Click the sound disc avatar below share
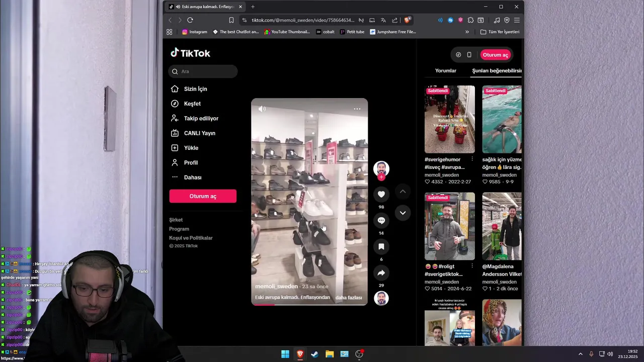The height and width of the screenshot is (362, 644). (381, 298)
